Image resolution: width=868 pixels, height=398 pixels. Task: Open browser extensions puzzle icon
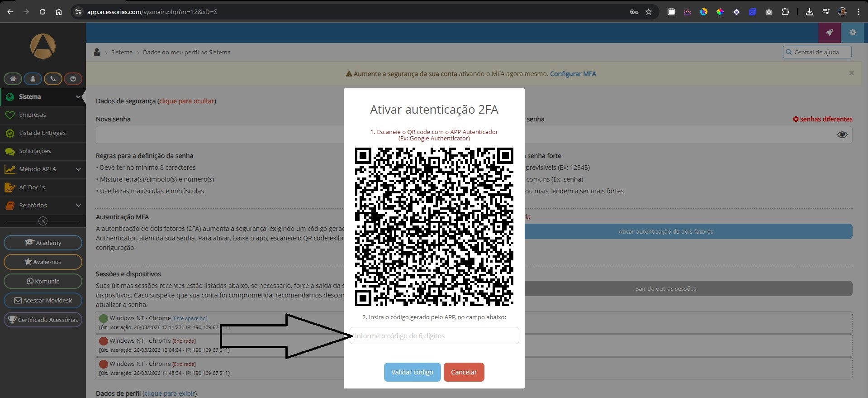tap(785, 12)
